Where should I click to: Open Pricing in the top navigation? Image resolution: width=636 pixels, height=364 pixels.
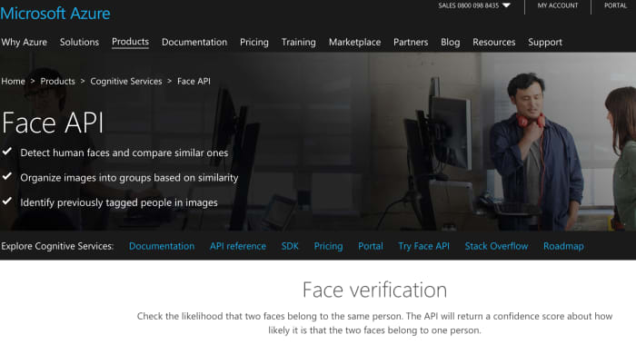(x=254, y=42)
